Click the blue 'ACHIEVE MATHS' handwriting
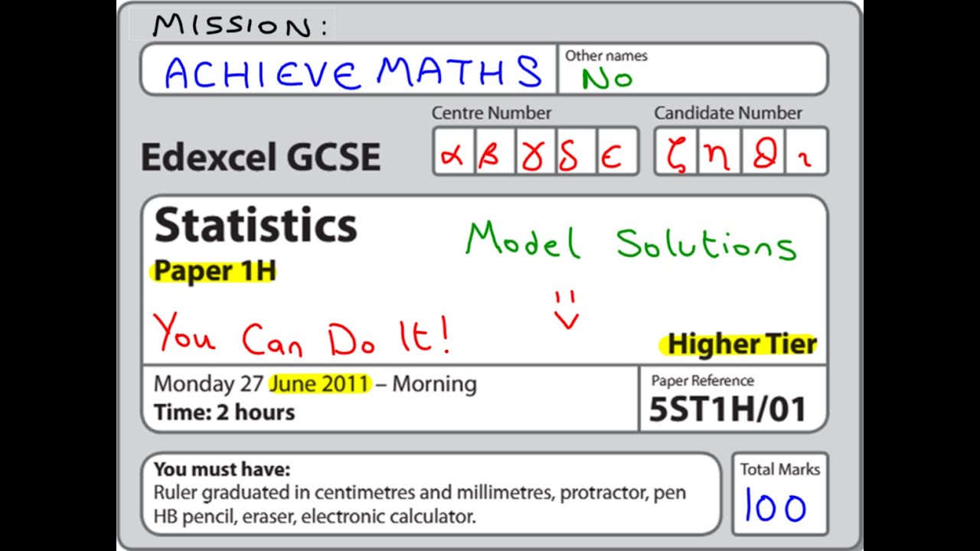The image size is (980, 551). (353, 72)
